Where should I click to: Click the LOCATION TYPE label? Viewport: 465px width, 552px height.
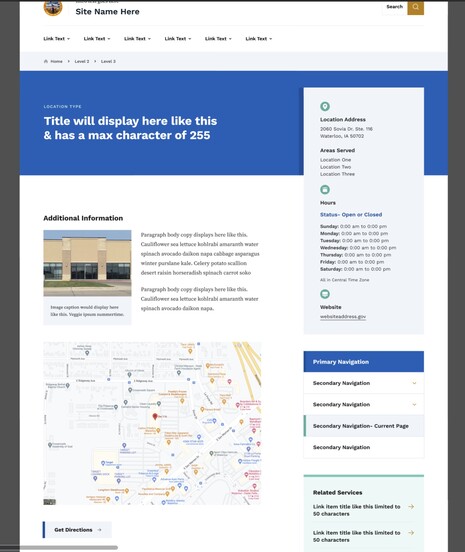point(63,106)
